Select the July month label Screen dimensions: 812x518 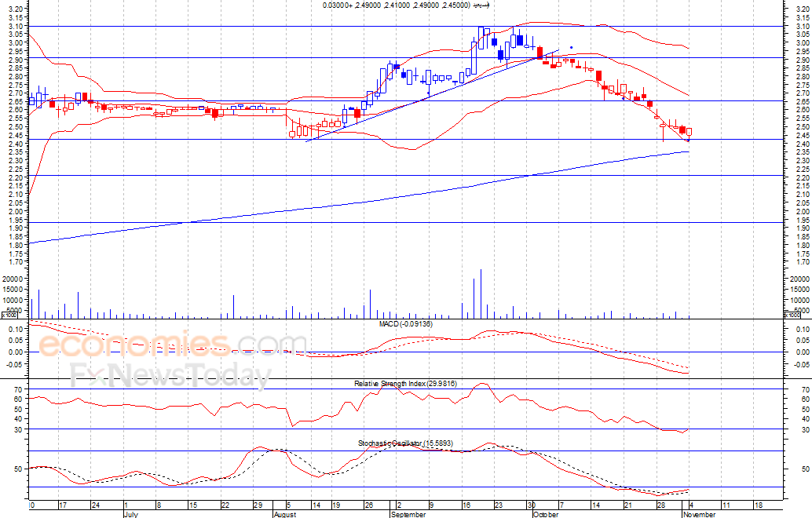pos(131,514)
